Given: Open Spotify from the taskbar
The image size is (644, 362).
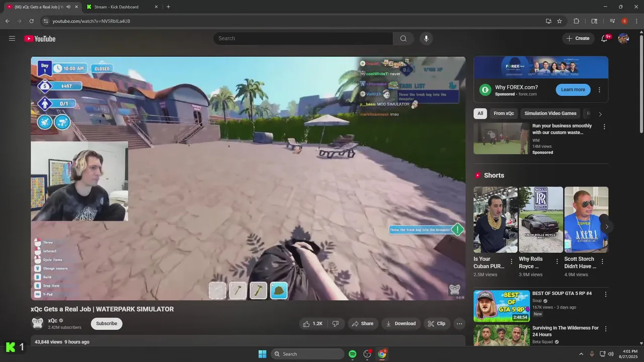Looking at the screenshot, I should tap(352, 354).
